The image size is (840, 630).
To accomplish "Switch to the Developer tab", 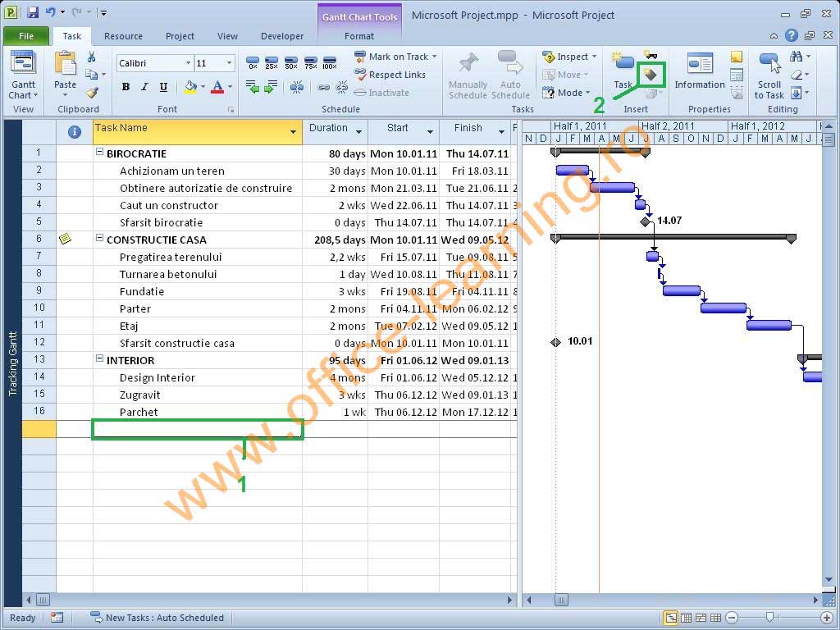I will tap(282, 36).
